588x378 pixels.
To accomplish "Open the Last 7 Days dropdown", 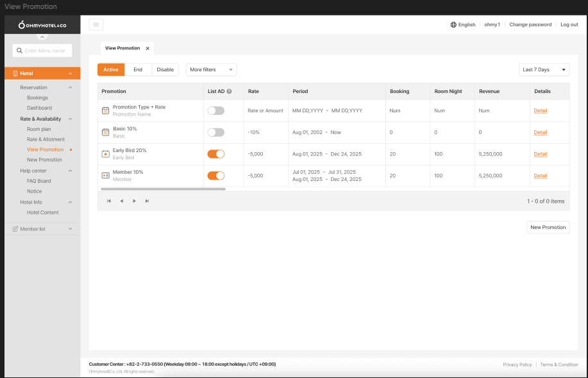I will click(x=544, y=69).
